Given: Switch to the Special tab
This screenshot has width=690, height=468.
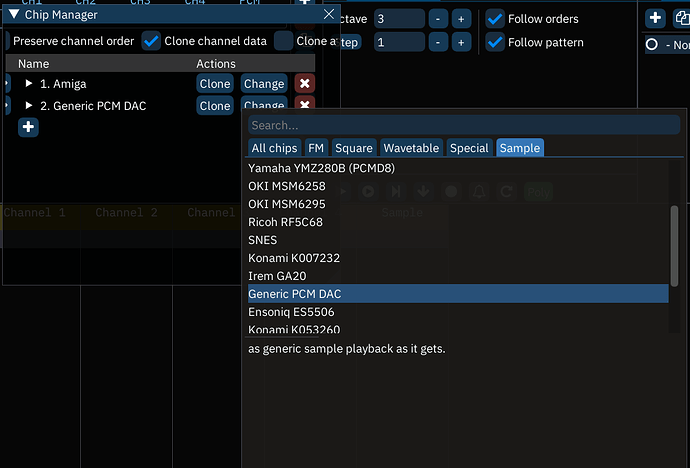Looking at the screenshot, I should point(469,148).
